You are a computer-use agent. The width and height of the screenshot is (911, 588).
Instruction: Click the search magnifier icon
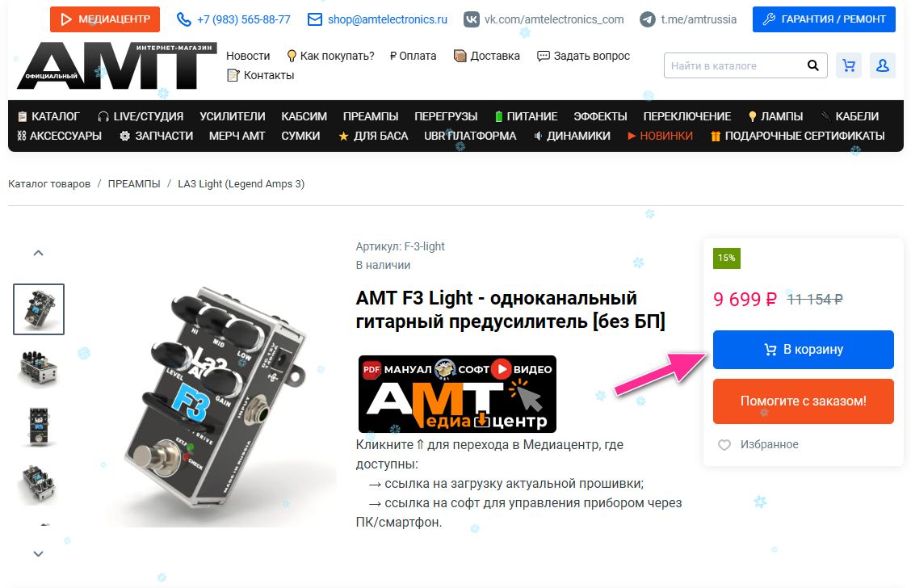(x=812, y=65)
